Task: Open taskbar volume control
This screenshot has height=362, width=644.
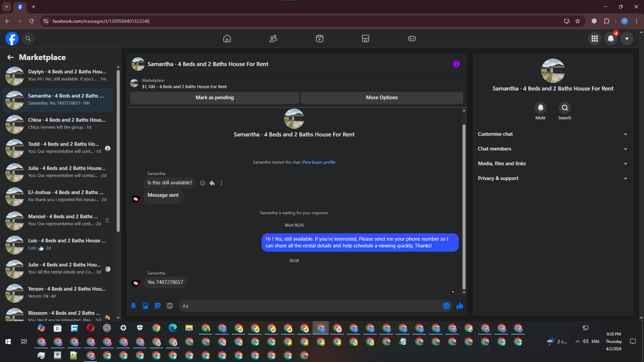Action: pyautogui.click(x=586, y=342)
